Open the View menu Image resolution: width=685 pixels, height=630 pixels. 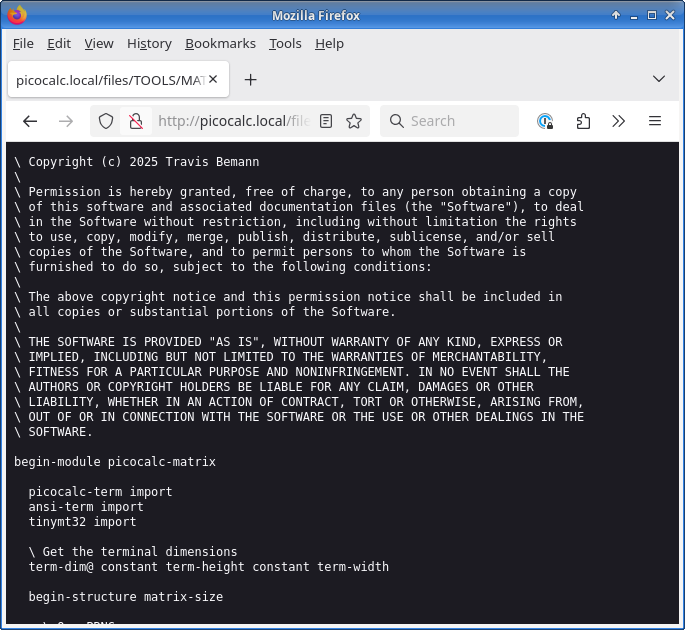tap(99, 44)
